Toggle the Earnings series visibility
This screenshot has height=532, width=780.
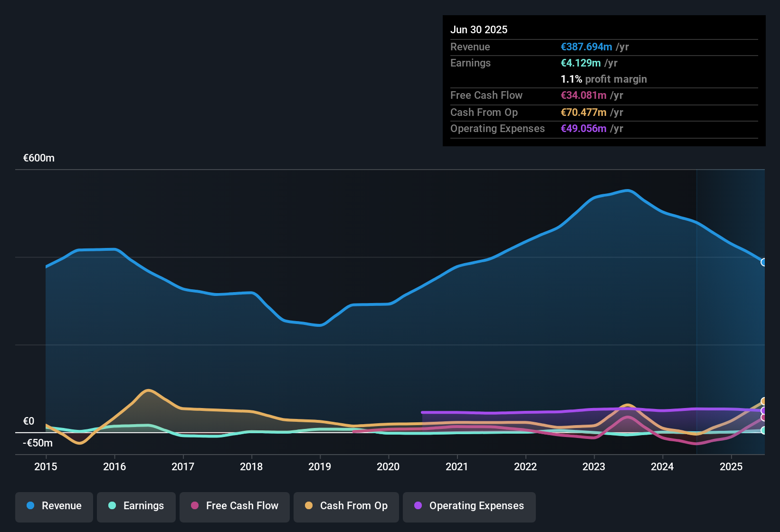point(136,506)
